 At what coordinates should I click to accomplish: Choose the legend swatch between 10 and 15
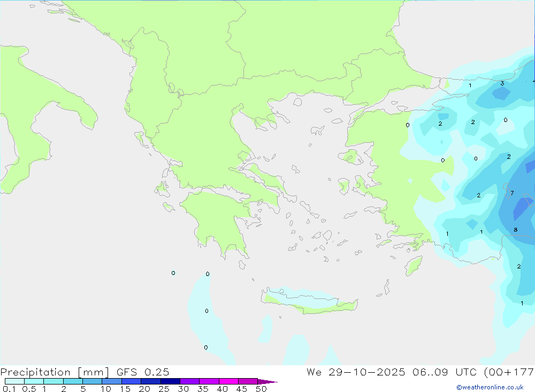pos(112,381)
